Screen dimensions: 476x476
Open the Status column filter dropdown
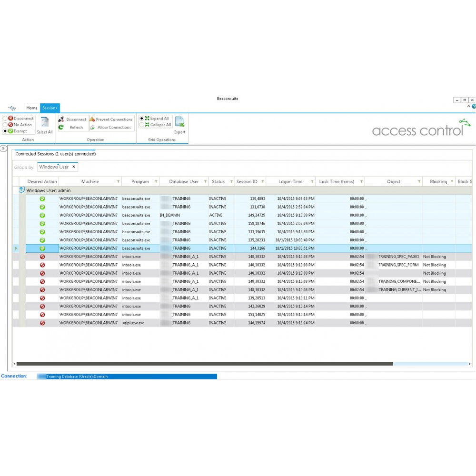click(x=231, y=182)
